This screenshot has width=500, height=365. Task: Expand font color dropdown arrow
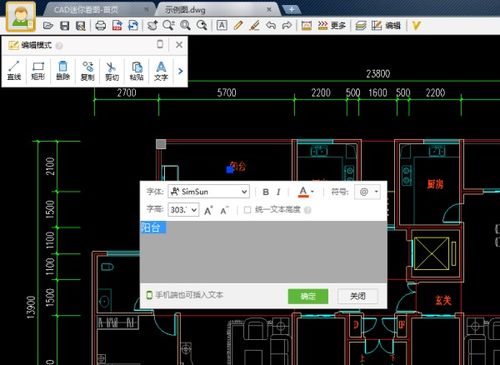pyautogui.click(x=313, y=192)
